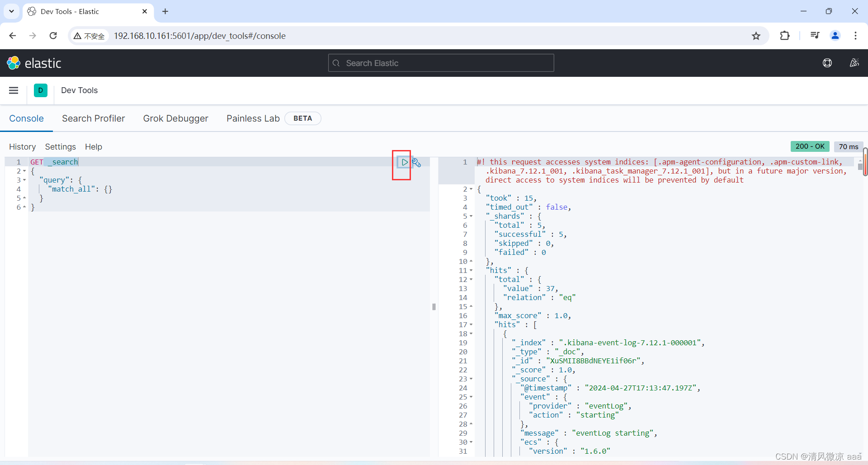This screenshot has width=868, height=465.
Task: Click the Dev Tools space avatar D
Action: (x=41, y=90)
